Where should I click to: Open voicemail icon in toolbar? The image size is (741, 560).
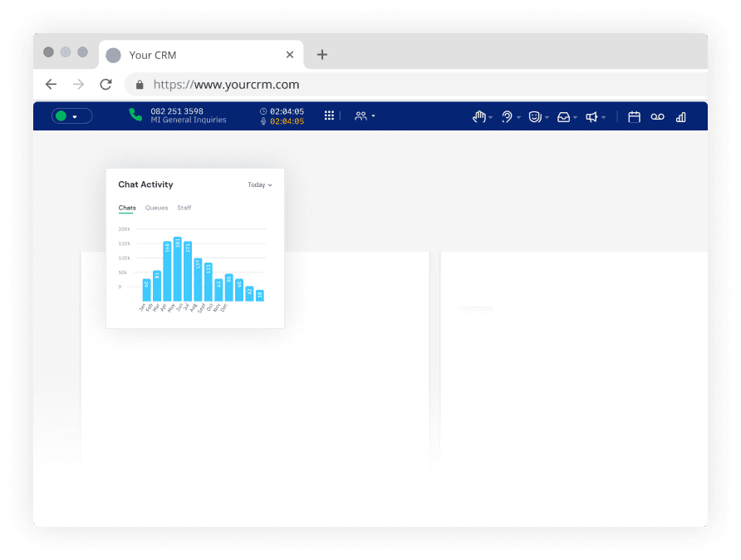[657, 117]
